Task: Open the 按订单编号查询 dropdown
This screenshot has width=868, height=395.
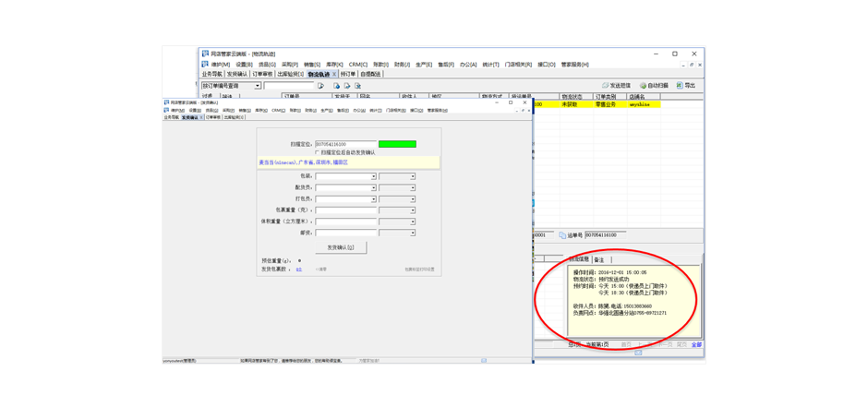Action: (258, 86)
